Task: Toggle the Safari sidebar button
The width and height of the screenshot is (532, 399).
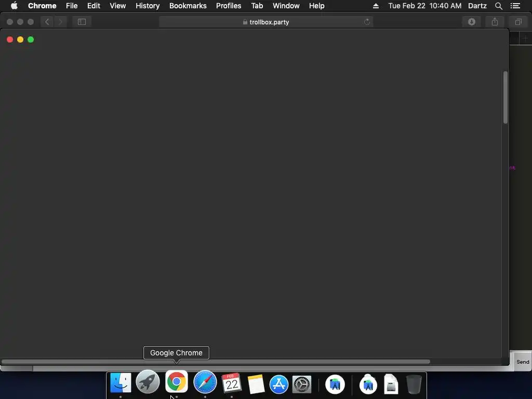Action: [82, 22]
